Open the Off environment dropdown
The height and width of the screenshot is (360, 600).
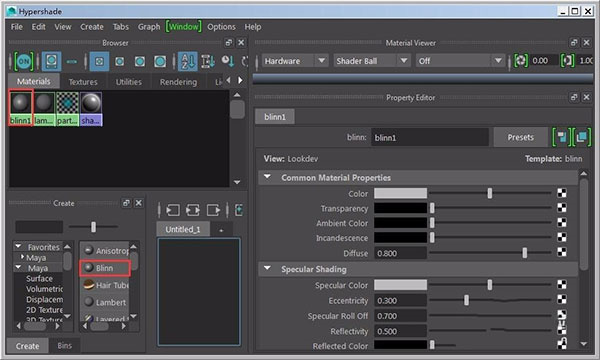point(460,61)
